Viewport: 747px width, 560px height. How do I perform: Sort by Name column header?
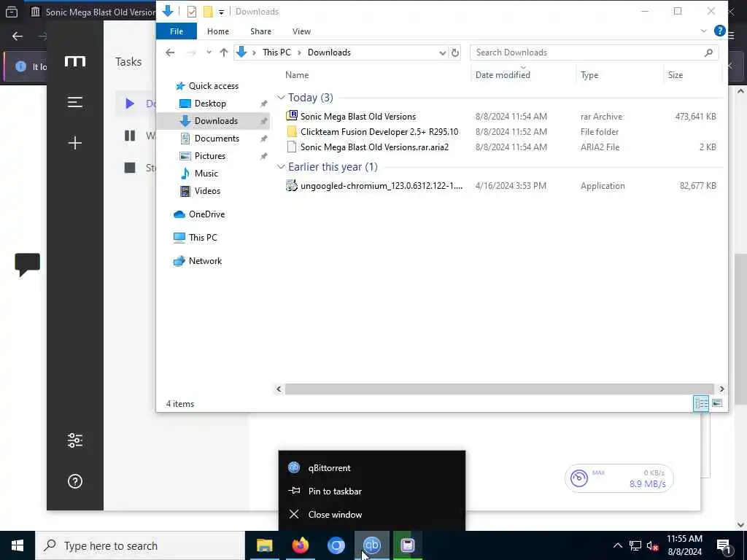[x=297, y=75]
